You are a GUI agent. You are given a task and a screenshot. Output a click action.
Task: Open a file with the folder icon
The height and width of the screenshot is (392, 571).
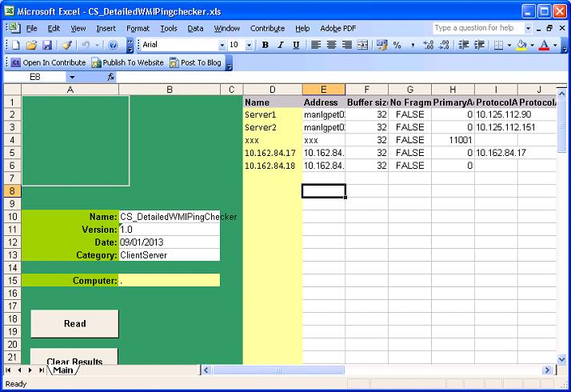point(32,45)
